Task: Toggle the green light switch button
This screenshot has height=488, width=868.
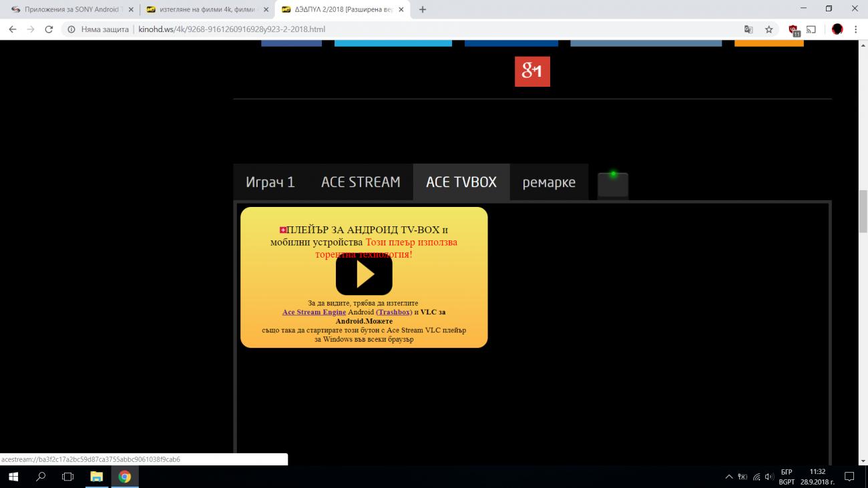Action: (x=613, y=184)
